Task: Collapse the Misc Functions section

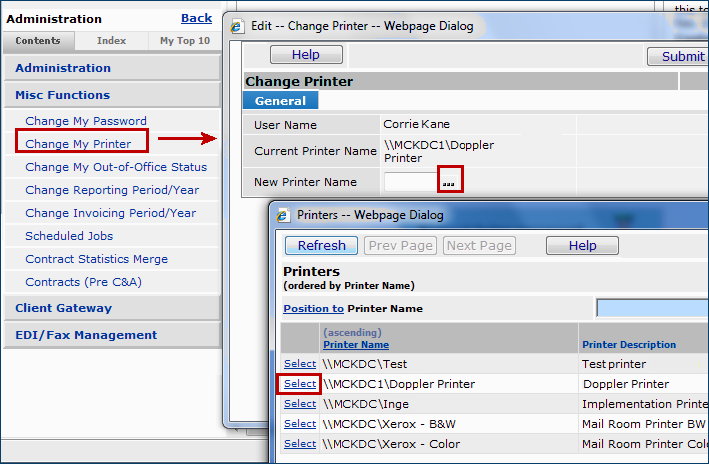Action: (x=63, y=95)
